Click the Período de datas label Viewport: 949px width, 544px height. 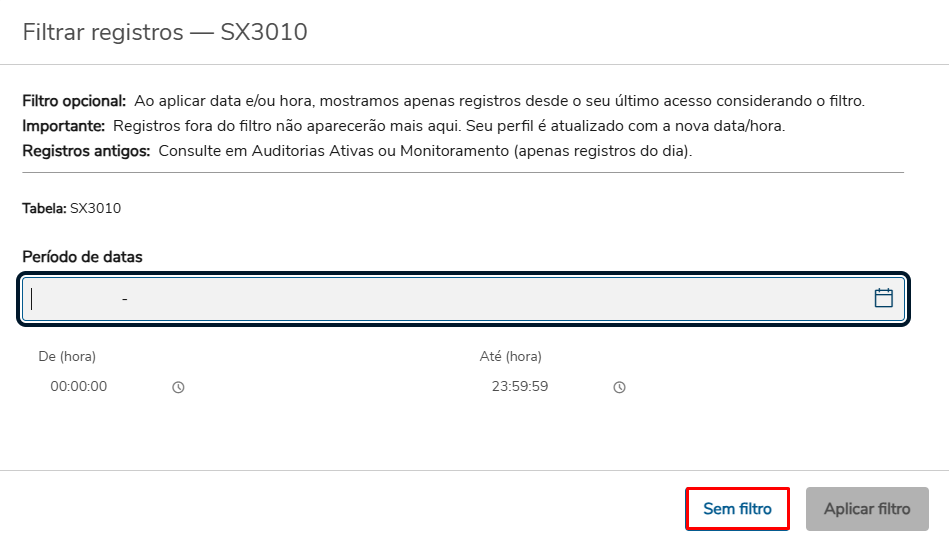pyautogui.click(x=82, y=257)
